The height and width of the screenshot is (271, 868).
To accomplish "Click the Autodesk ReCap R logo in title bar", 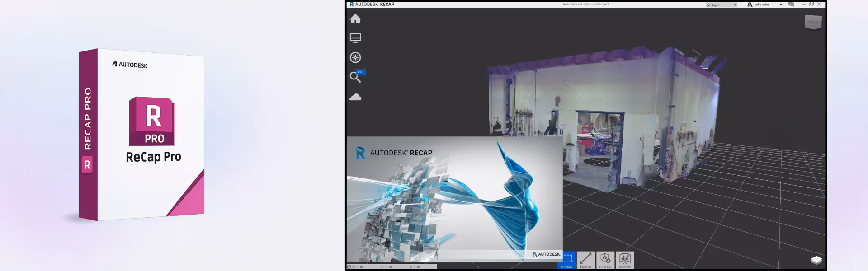I will click(352, 4).
